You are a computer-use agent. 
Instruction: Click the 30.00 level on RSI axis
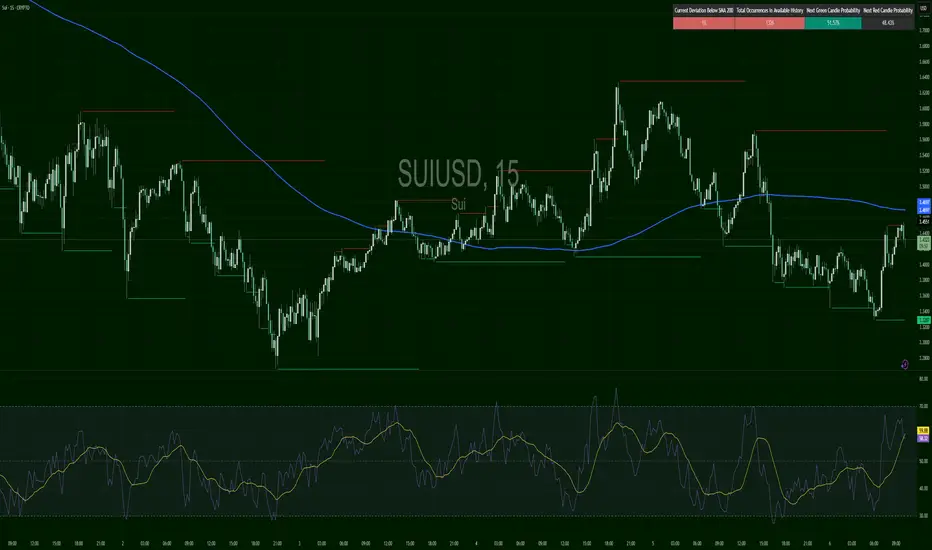click(x=924, y=516)
